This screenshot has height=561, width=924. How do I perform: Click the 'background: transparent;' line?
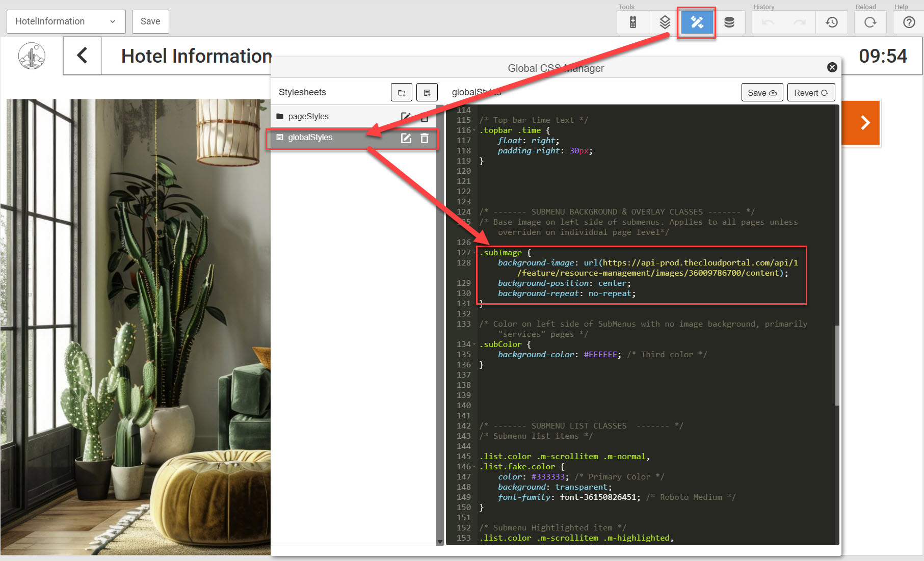point(555,487)
